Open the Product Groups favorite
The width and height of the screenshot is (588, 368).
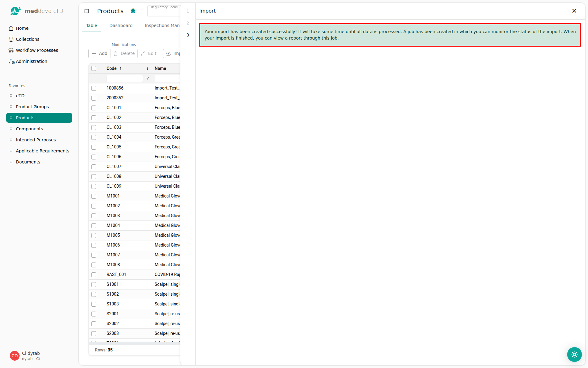[x=32, y=107]
